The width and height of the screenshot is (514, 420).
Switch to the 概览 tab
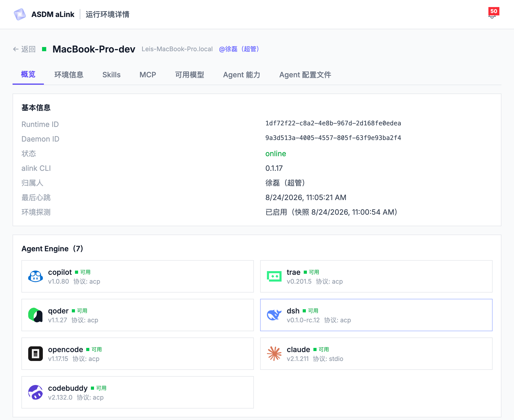tap(28, 75)
